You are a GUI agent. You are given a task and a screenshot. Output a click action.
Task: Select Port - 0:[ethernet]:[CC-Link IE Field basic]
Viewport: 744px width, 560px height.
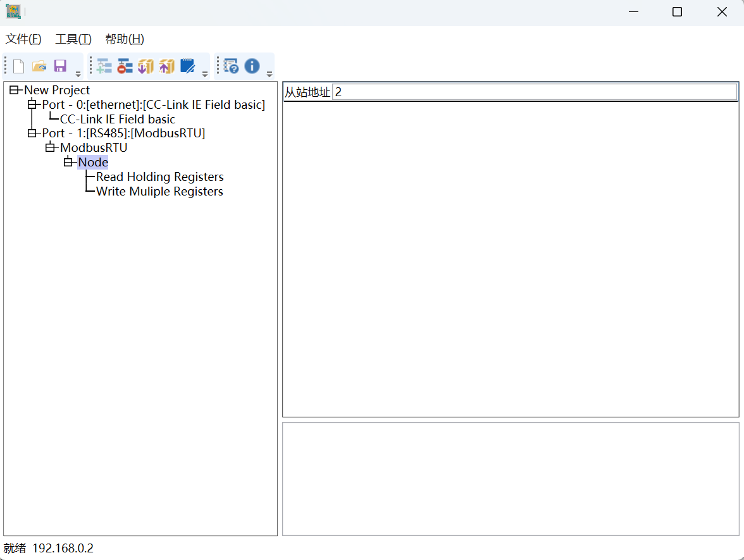coord(153,104)
